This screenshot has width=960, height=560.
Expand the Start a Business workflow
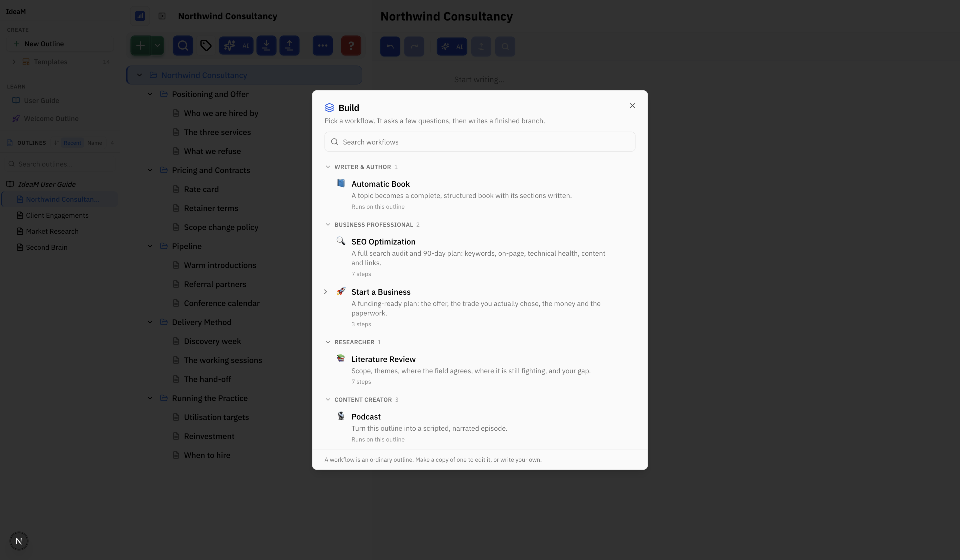coord(325,292)
